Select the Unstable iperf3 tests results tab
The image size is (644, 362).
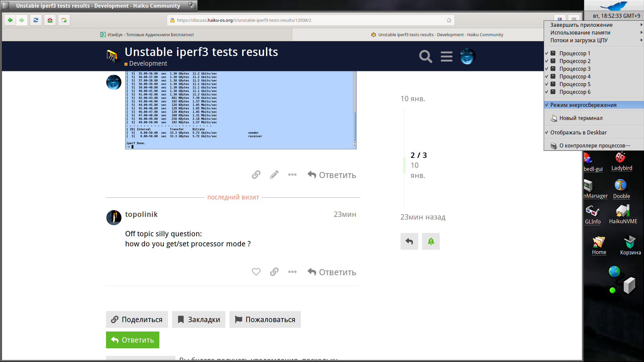[437, 35]
